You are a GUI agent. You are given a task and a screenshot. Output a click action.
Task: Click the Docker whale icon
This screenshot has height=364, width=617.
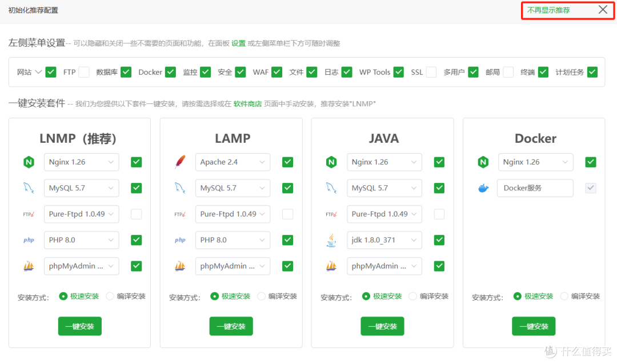pos(483,188)
